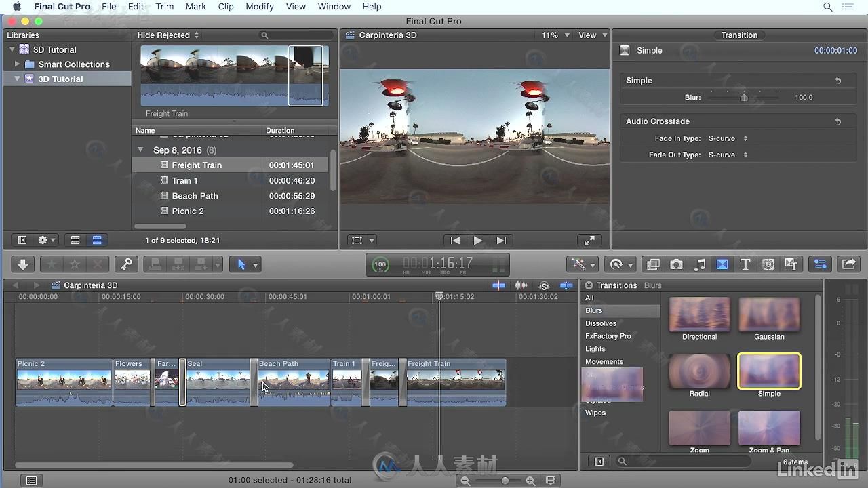The width and height of the screenshot is (868, 488).
Task: Open the Timeline Index button
Action: pos(31,480)
